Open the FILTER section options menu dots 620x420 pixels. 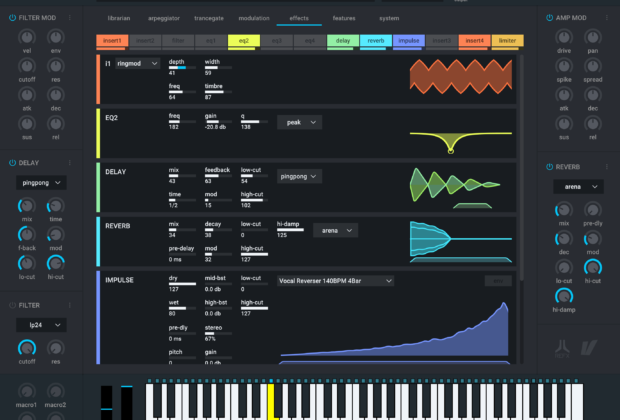pyautogui.click(x=70, y=305)
